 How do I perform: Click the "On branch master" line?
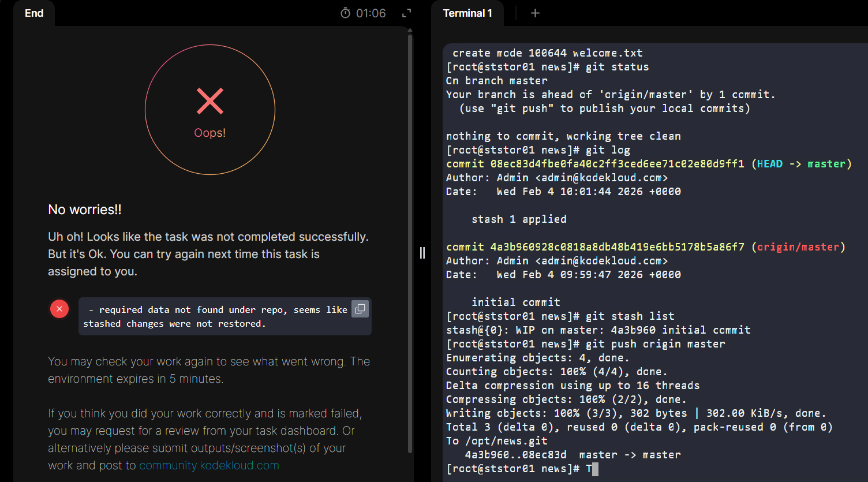coord(497,81)
